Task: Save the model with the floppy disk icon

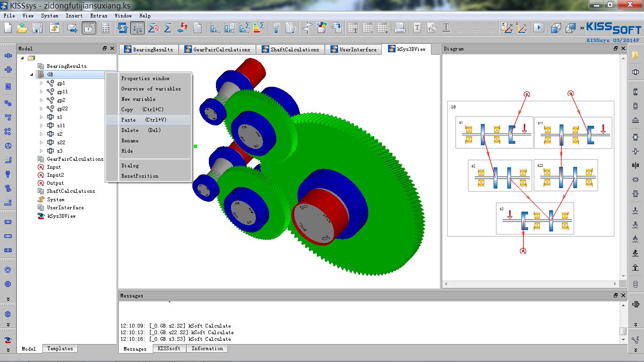Action: tap(37, 28)
